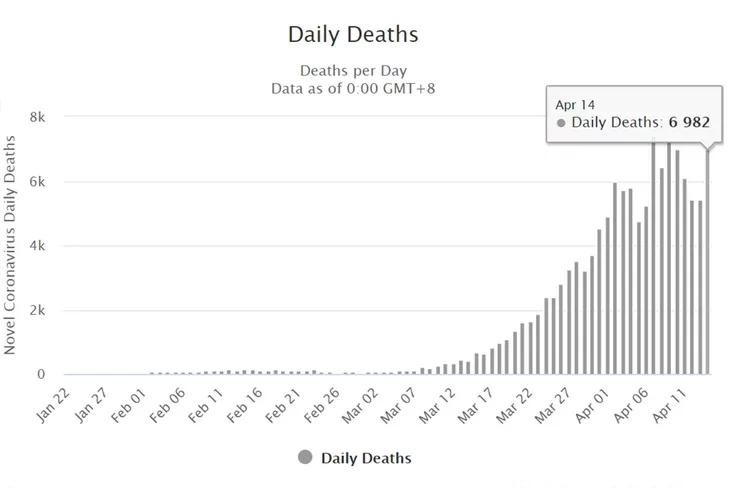
Task: Click the 0 y-axis label
Action: click(x=41, y=375)
